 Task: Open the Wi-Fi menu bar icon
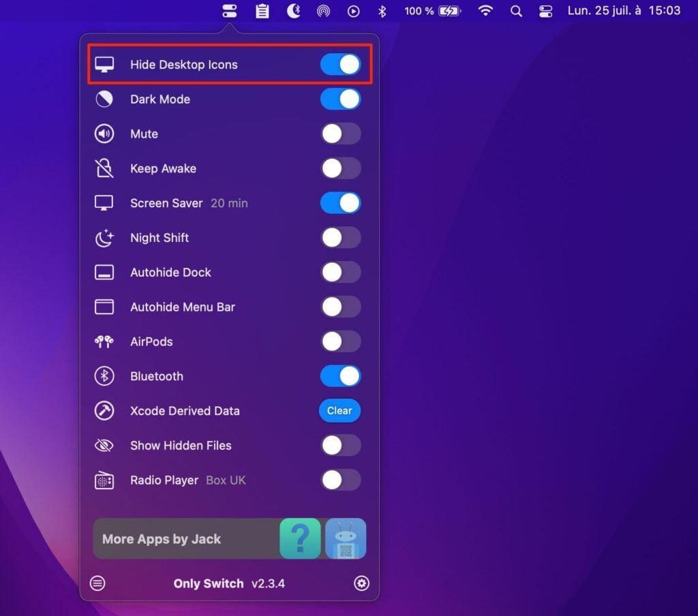[485, 11]
